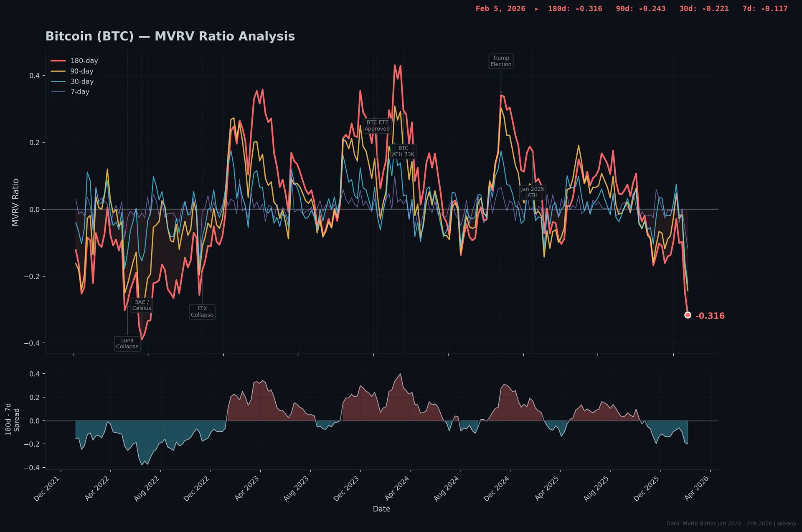Click the BTC ETF Approved annotation

pos(377,126)
